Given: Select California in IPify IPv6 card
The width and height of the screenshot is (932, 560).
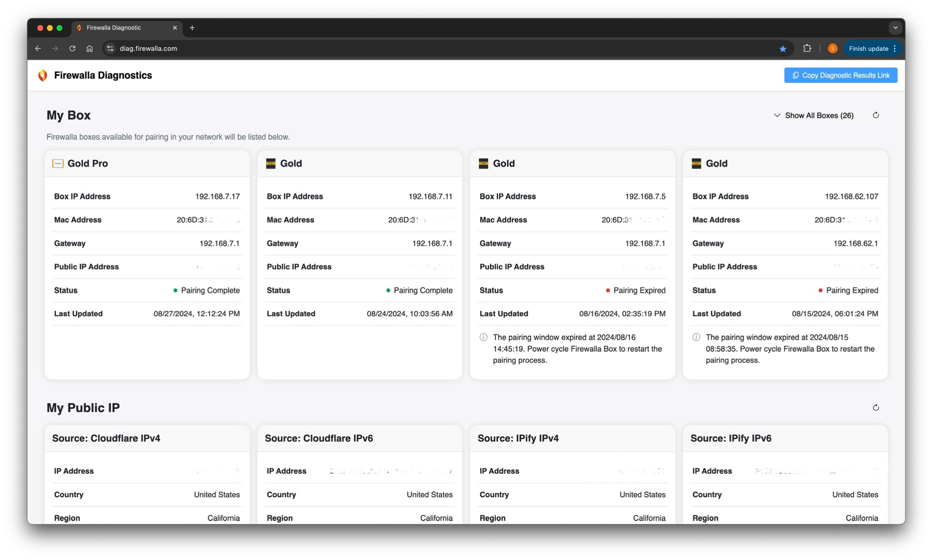Looking at the screenshot, I should (x=862, y=518).
